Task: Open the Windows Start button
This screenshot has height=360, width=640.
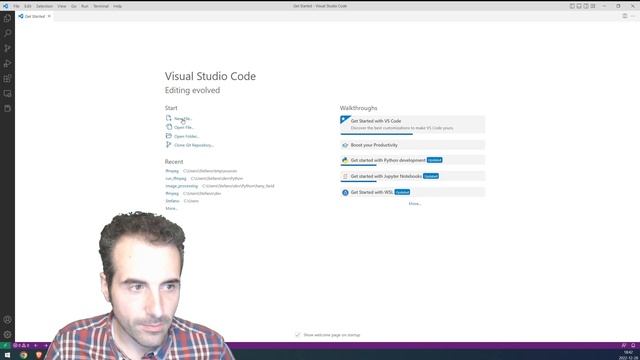Action: point(7,355)
